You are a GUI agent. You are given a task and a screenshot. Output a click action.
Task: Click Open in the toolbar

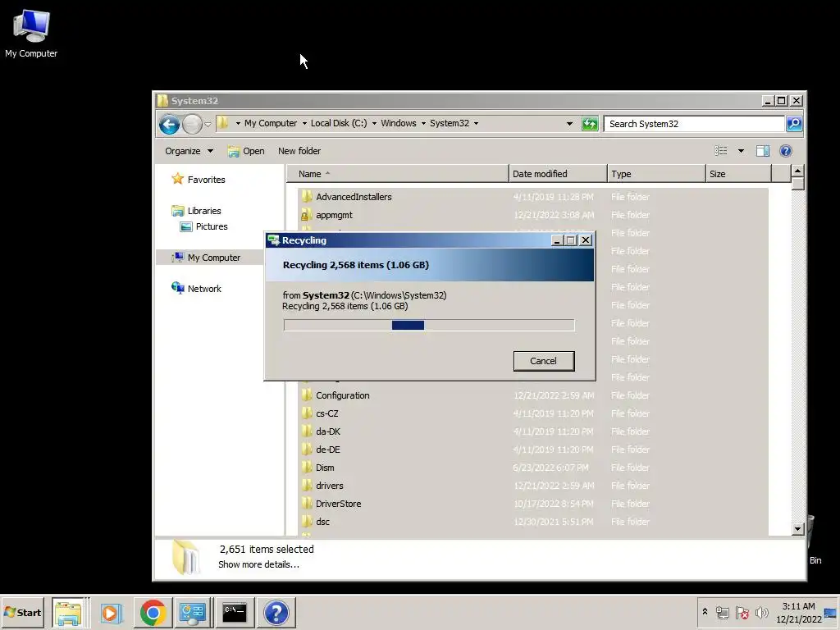[x=246, y=151]
